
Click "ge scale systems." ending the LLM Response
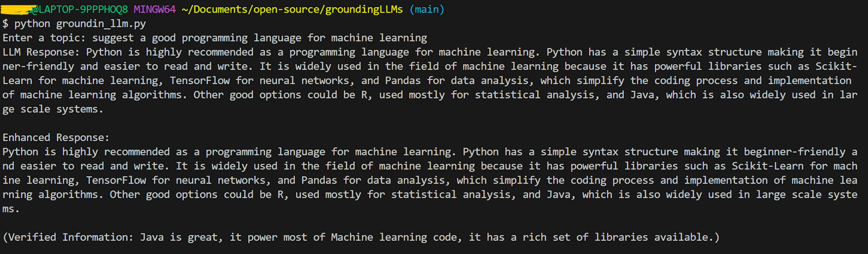click(53, 109)
